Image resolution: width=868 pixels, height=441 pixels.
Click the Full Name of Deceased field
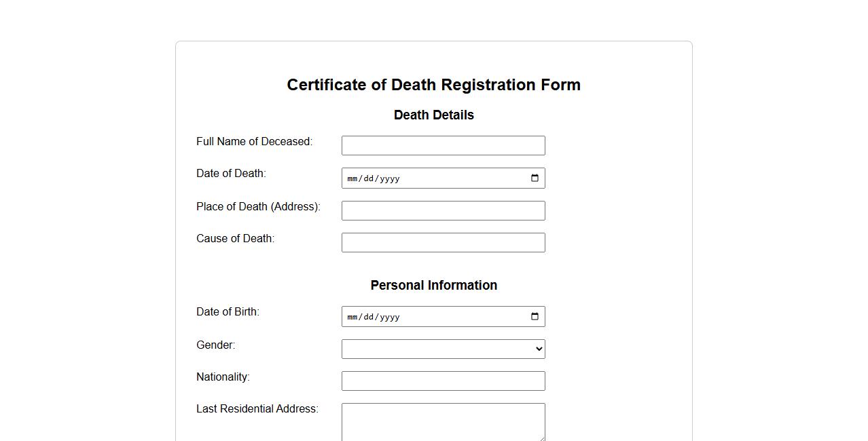tap(443, 145)
